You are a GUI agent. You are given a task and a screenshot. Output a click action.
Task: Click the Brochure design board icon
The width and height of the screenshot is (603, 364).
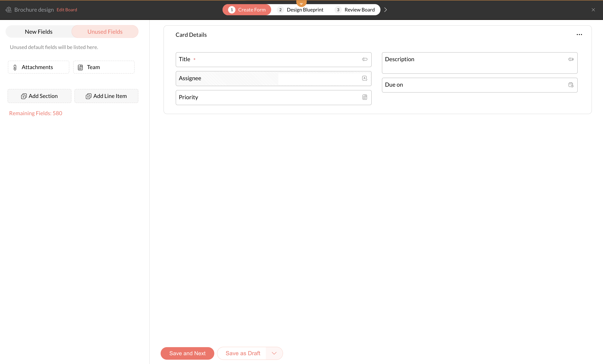tap(9, 10)
